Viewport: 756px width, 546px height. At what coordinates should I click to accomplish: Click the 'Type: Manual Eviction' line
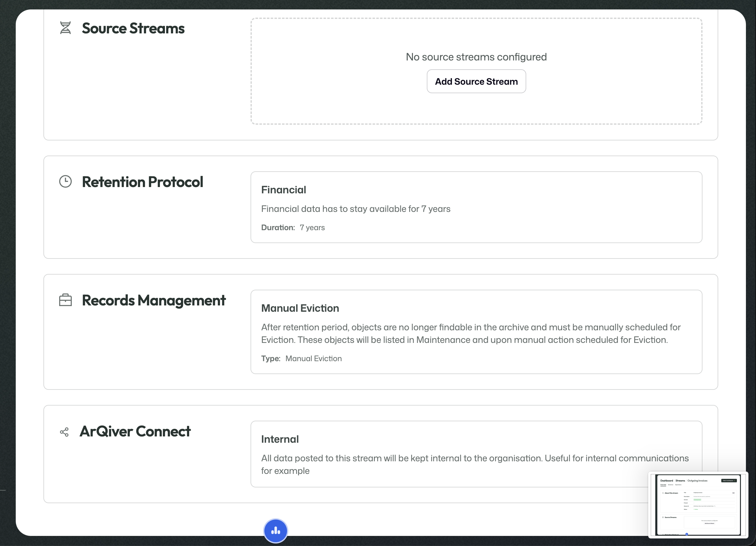click(x=301, y=359)
